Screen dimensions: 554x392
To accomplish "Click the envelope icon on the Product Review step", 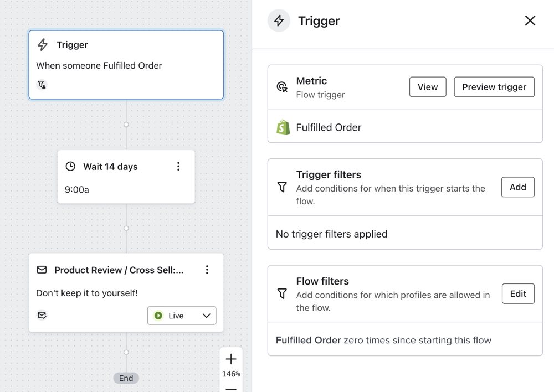I will [x=42, y=270].
